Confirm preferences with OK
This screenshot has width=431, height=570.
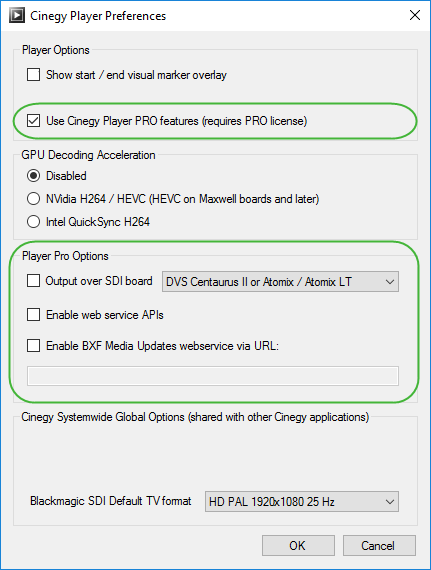click(x=298, y=545)
